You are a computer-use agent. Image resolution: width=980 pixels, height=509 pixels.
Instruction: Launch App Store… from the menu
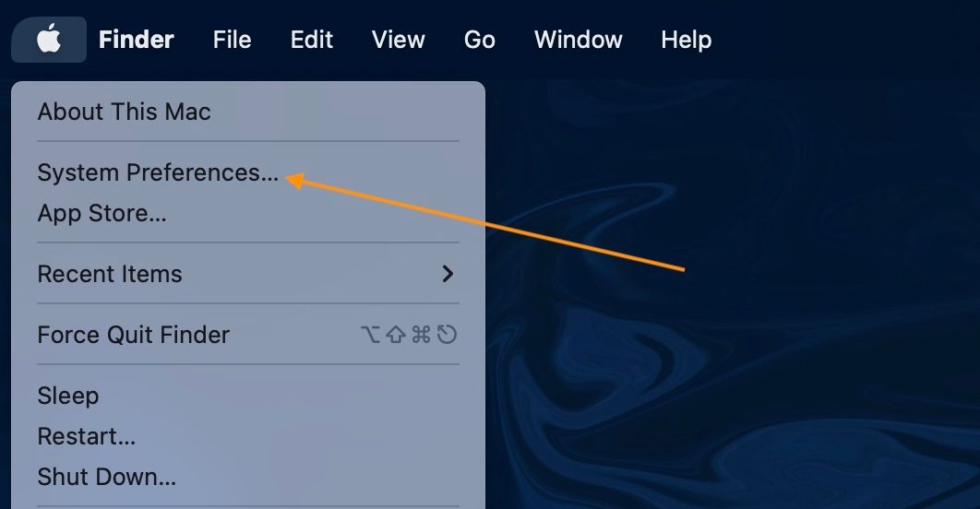click(102, 213)
